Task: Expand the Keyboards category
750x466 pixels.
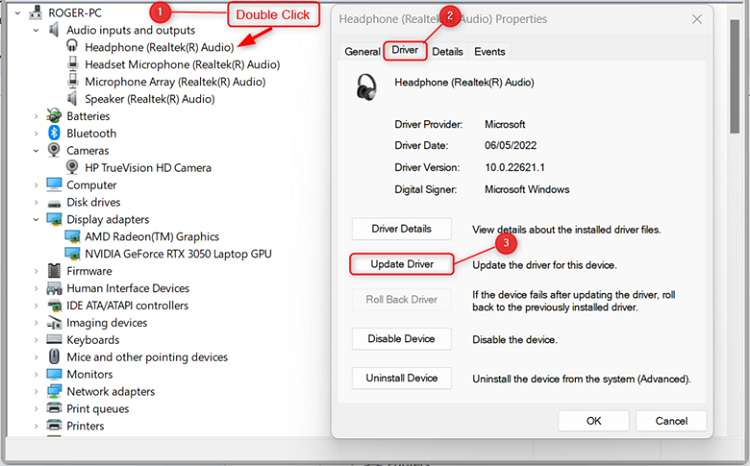Action: click(x=36, y=340)
